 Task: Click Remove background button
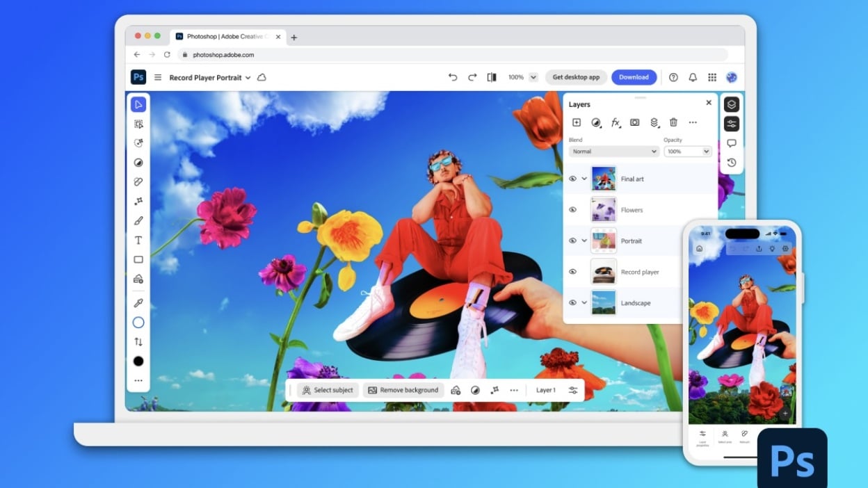403,390
